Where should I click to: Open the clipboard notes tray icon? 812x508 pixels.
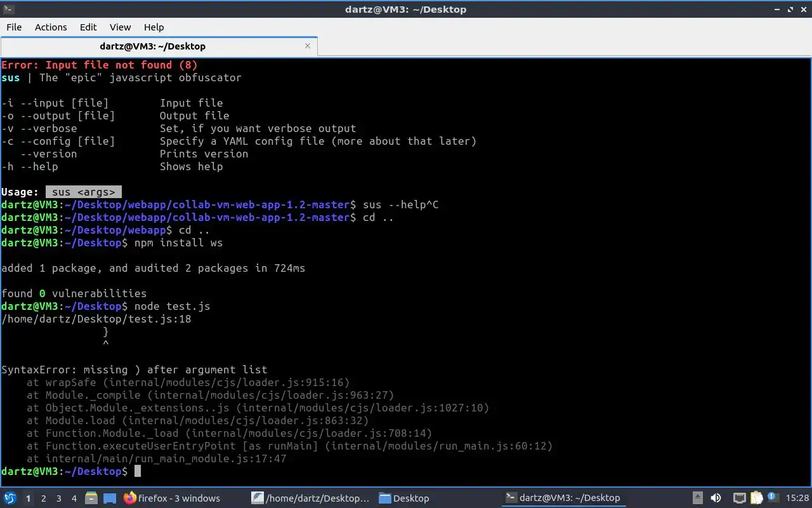pyautogui.click(x=757, y=498)
